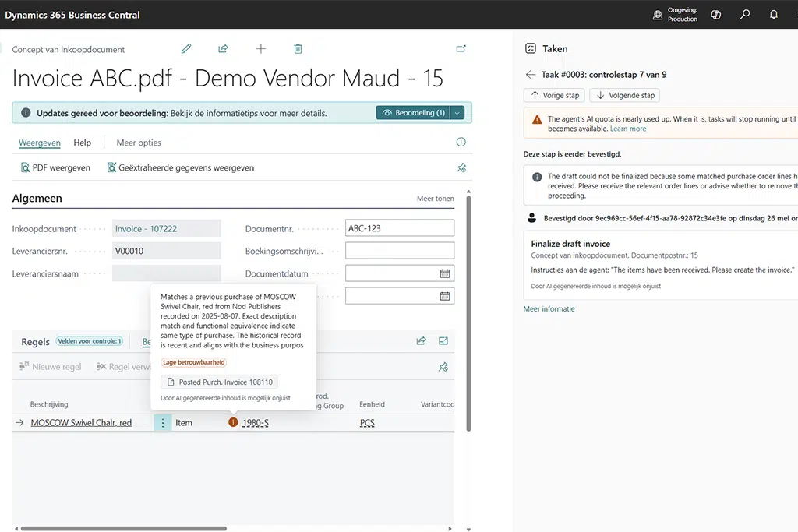Click Eenheid column header

(x=372, y=404)
